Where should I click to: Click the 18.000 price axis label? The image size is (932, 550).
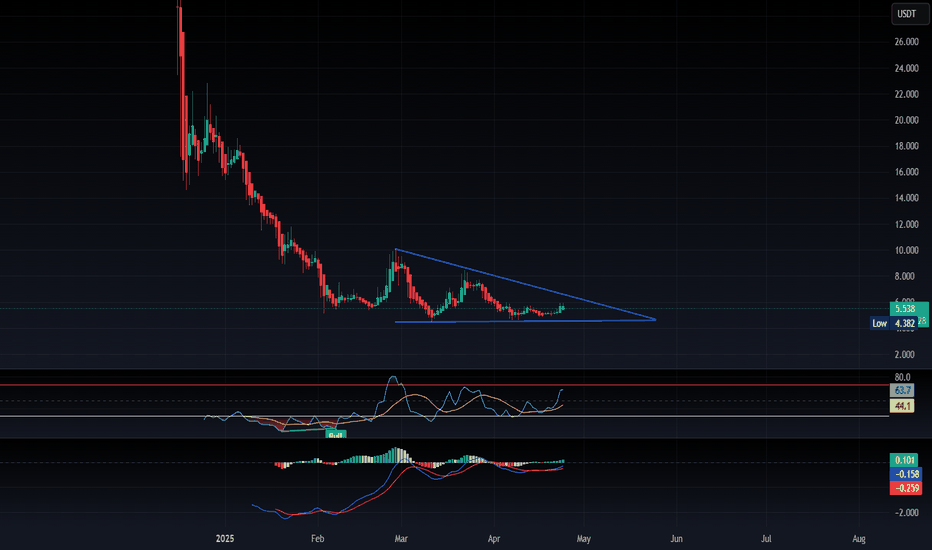906,146
